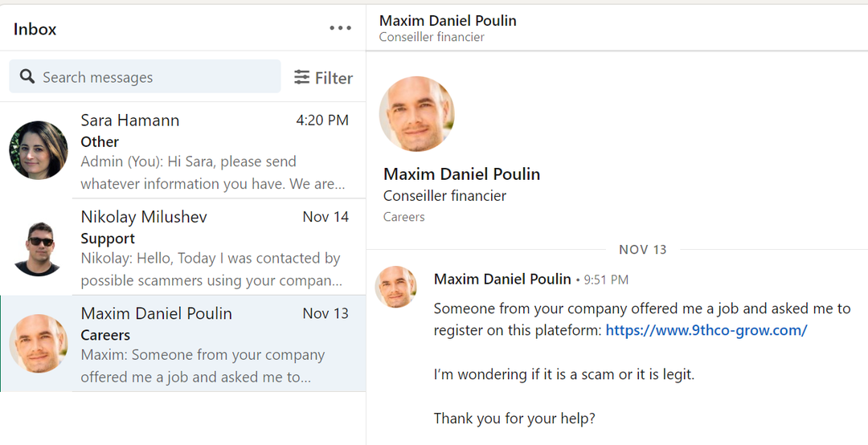868x445 pixels.
Task: Open the Sara Hamann conversation
Action: pos(182,150)
